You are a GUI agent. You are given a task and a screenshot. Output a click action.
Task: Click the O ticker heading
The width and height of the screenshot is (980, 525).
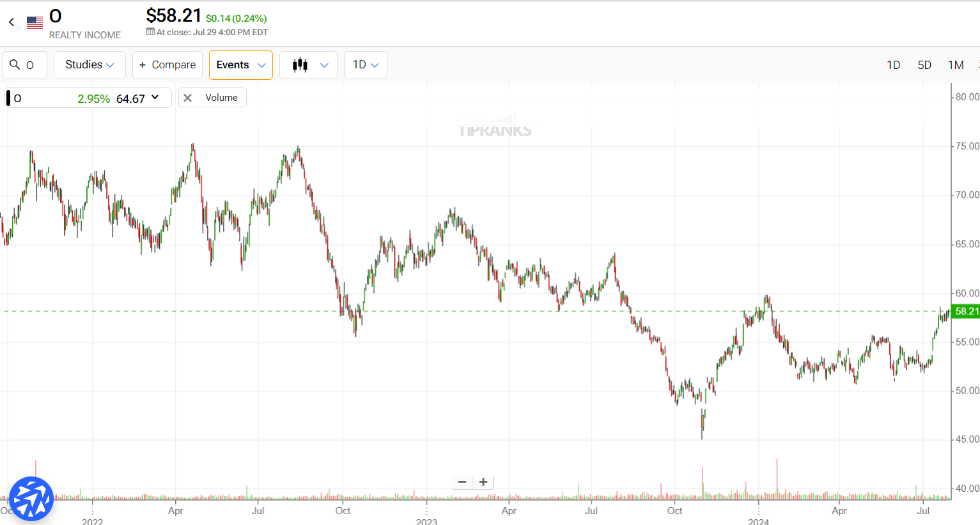(56, 16)
